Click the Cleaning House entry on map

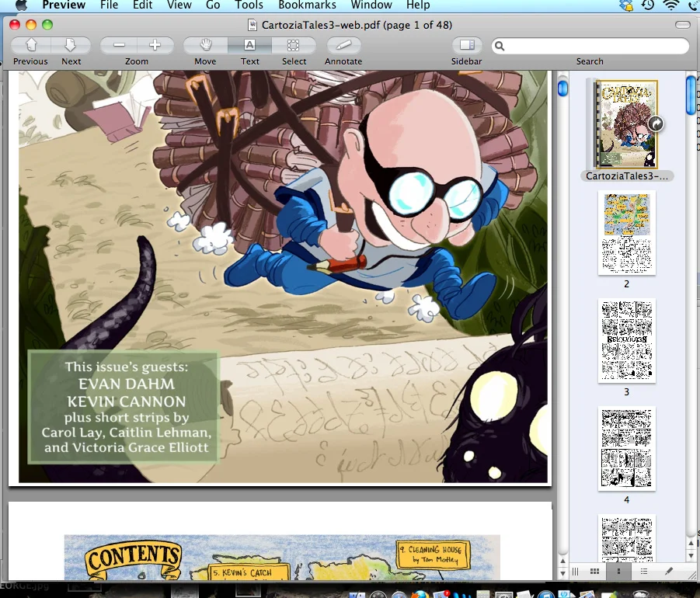point(433,555)
